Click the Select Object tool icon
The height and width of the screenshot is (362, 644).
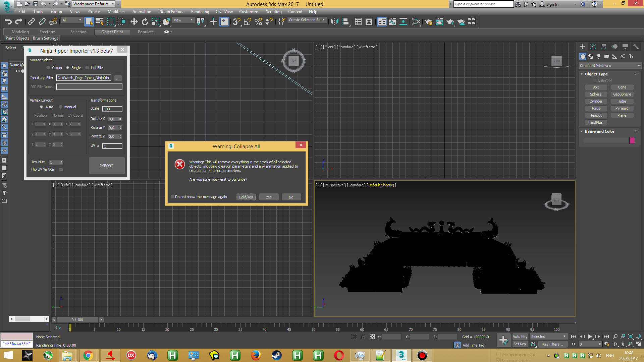click(89, 22)
